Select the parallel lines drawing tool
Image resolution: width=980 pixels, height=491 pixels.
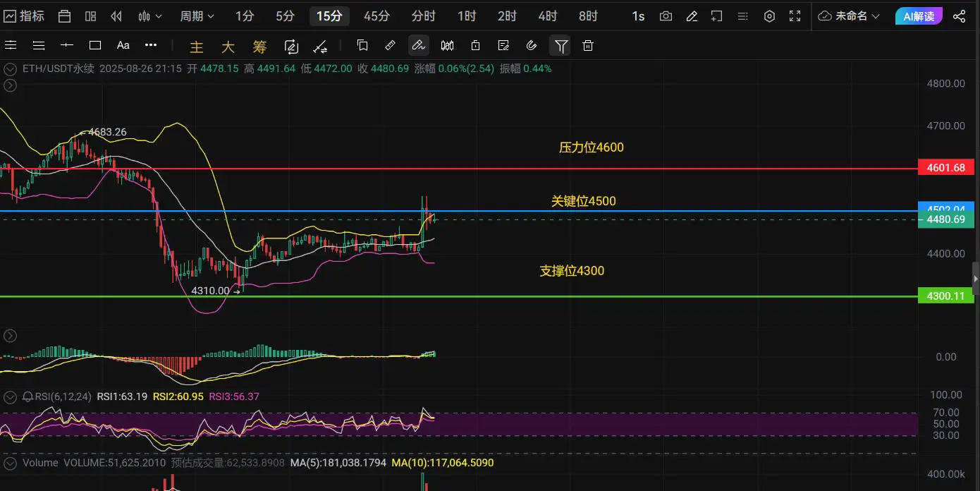click(x=39, y=45)
